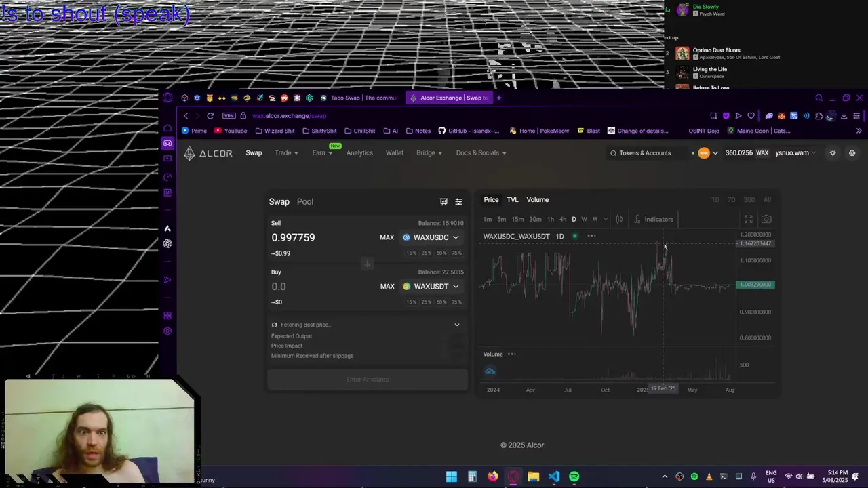Set Buy amount to 25%
The image size is (868, 488).
[x=426, y=302]
